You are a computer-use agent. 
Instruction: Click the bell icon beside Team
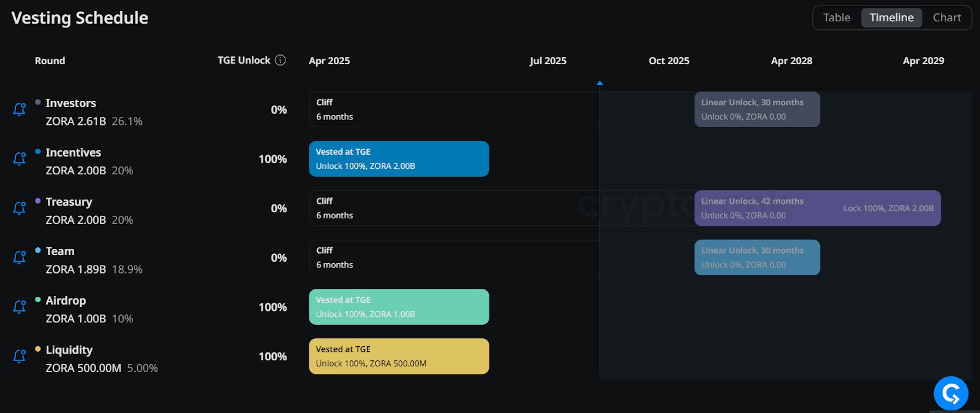coord(20,258)
